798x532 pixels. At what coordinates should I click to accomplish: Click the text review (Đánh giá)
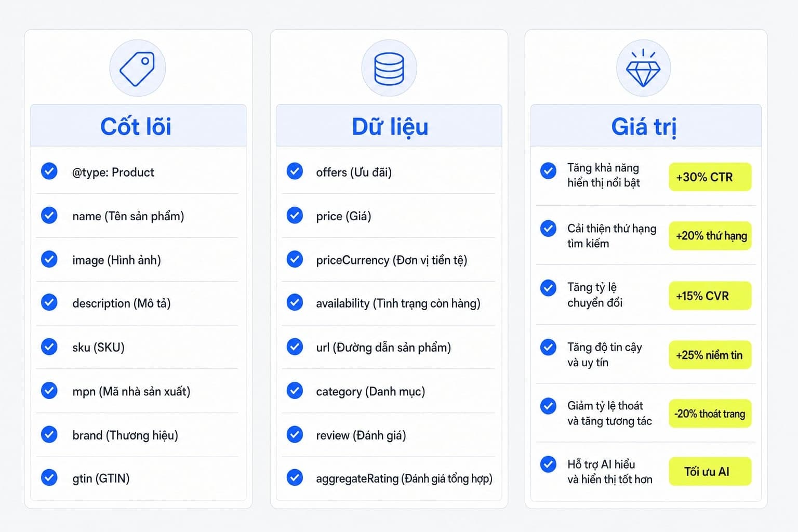361,435
